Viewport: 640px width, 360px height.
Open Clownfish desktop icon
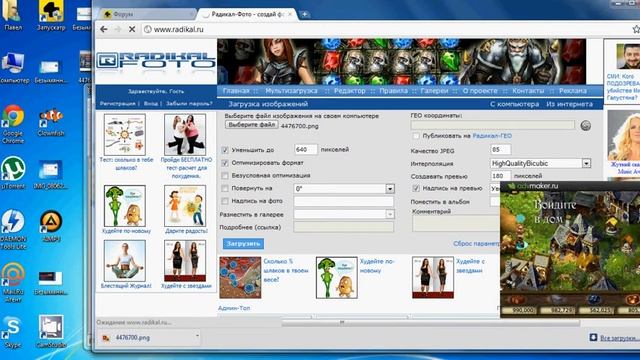[51, 121]
